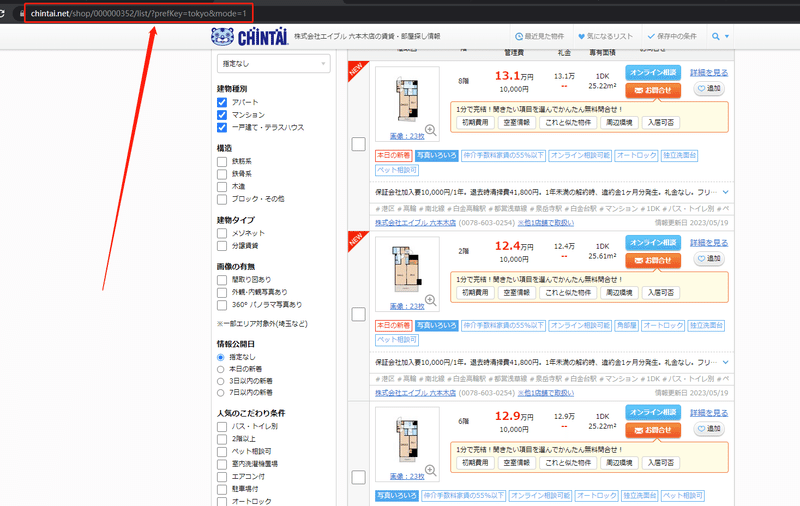Screen dimensions: 800x506
Task: Open 最近見た物件 recently viewed menu
Action: click(540, 36)
